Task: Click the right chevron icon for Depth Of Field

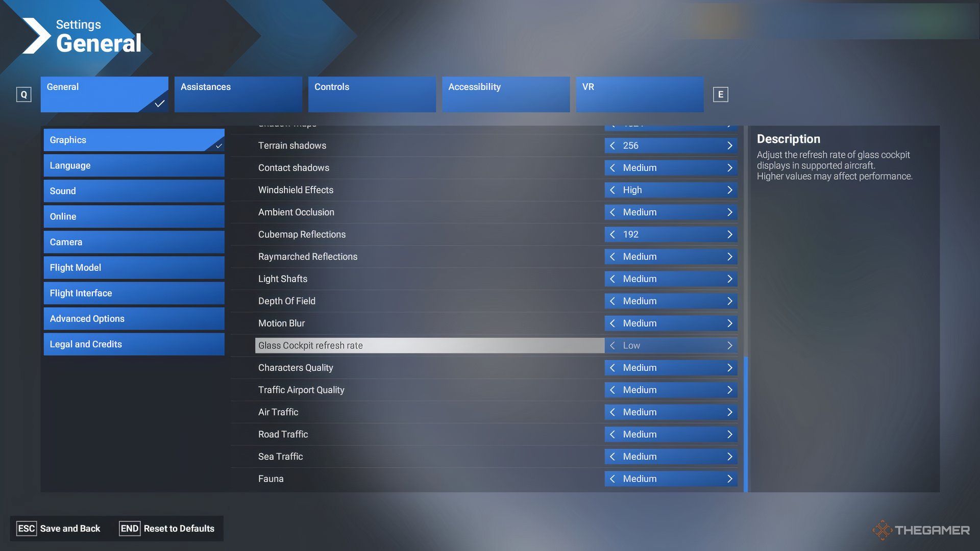Action: tap(728, 300)
